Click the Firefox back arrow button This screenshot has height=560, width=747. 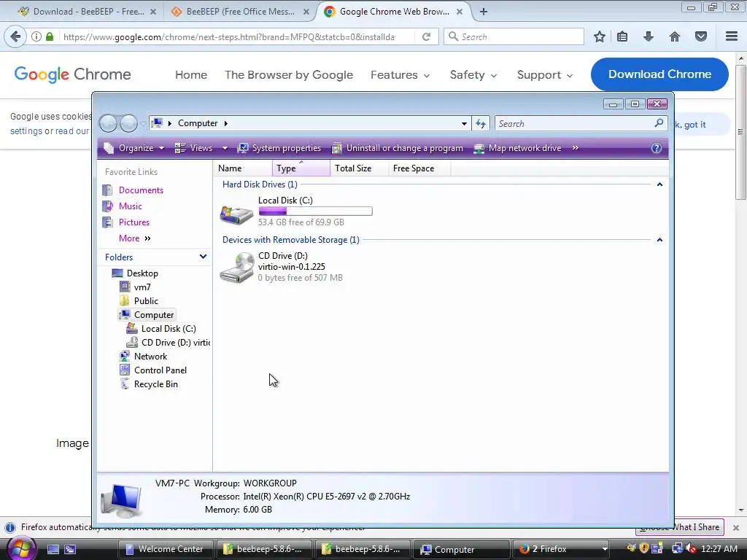click(x=16, y=36)
